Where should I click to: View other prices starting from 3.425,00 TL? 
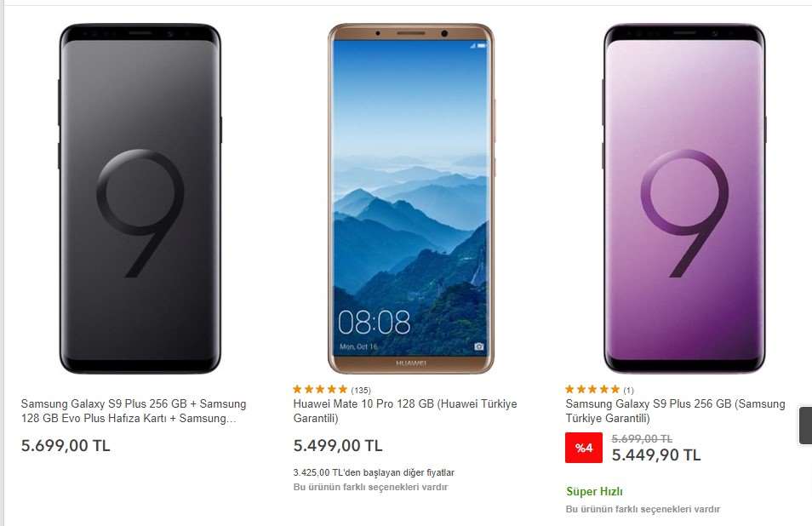point(374,472)
